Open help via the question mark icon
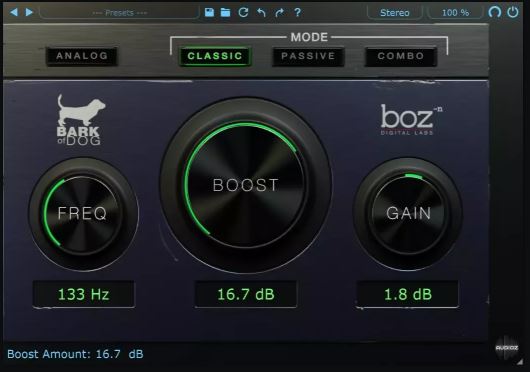The height and width of the screenshot is (372, 530). pos(297,13)
